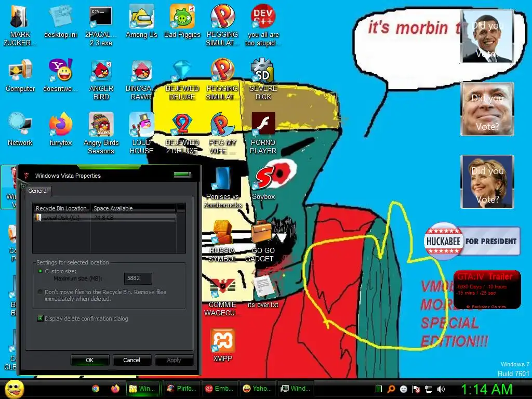Open the Network desktop icon

[x=20, y=129]
